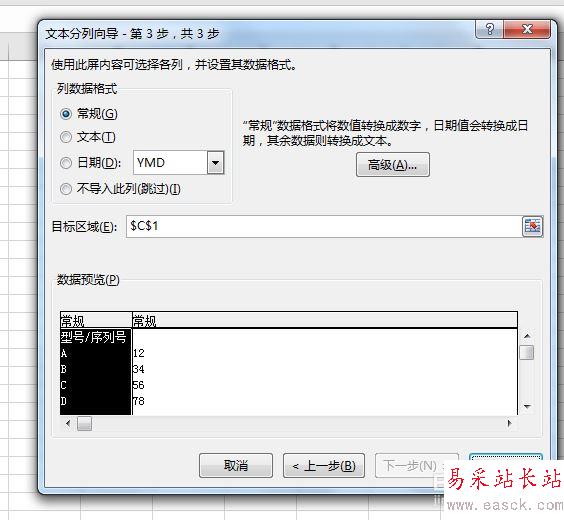
Task: Select the second 常规 preview column header
Action: pos(325,320)
